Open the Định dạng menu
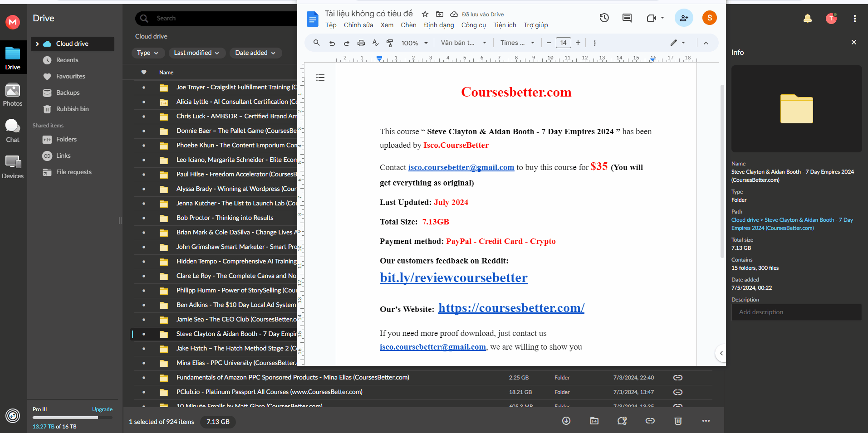868x433 pixels. tap(439, 25)
